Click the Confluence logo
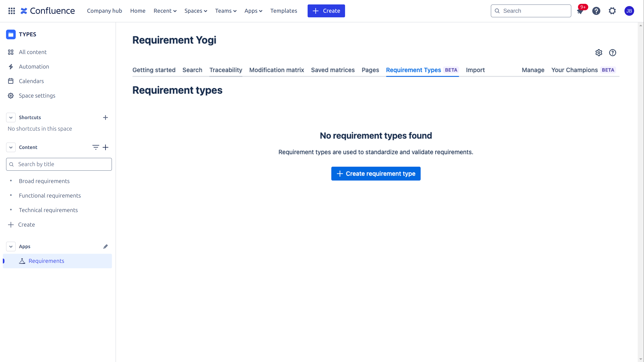The image size is (644, 362). (48, 11)
